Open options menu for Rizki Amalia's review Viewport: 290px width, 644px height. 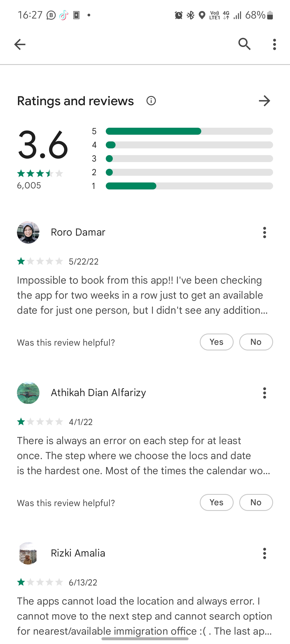coord(264,553)
